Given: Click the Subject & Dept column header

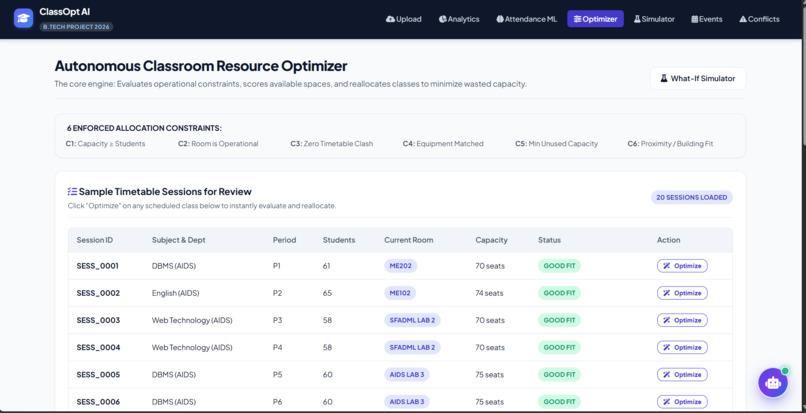Looking at the screenshot, I should (178, 240).
